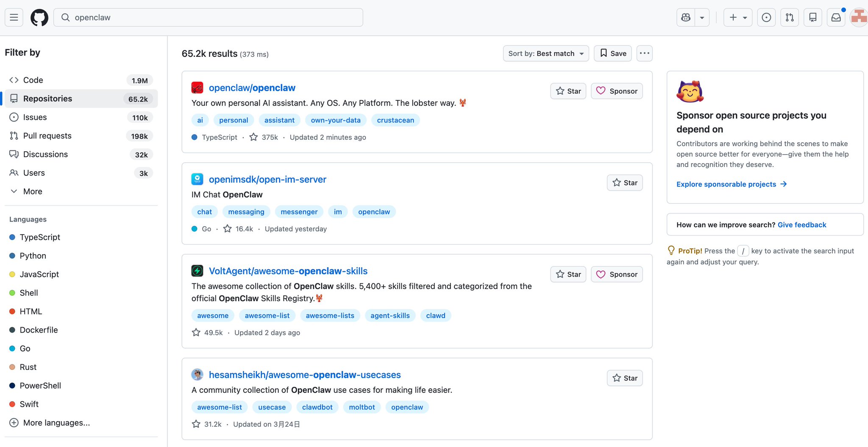View 16.4k stargazers of open-im-server
This screenshot has width=868, height=447.
point(238,229)
